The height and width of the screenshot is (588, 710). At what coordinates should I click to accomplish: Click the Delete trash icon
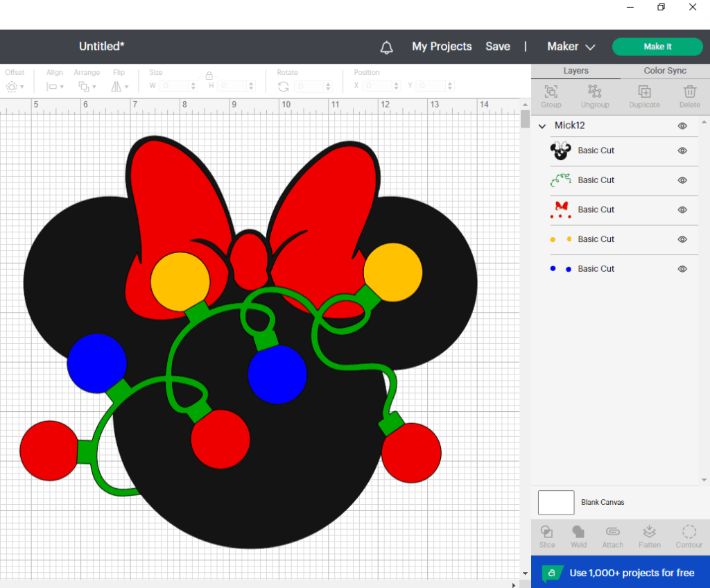tap(689, 92)
